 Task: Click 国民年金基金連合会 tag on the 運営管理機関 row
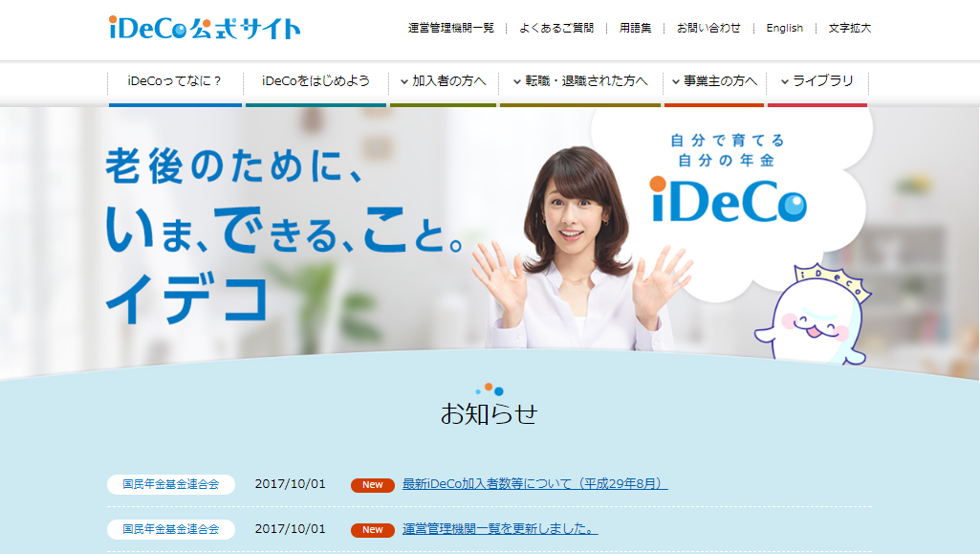pos(170,530)
